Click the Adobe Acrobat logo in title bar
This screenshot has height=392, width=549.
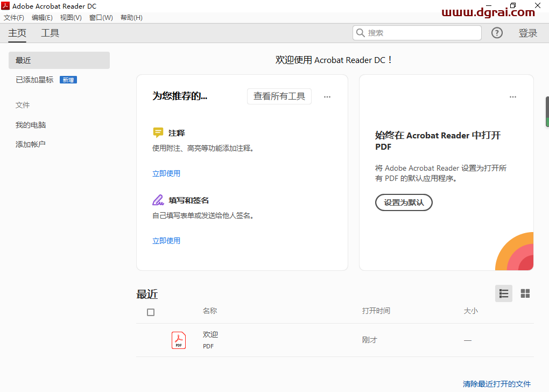coord(5,6)
